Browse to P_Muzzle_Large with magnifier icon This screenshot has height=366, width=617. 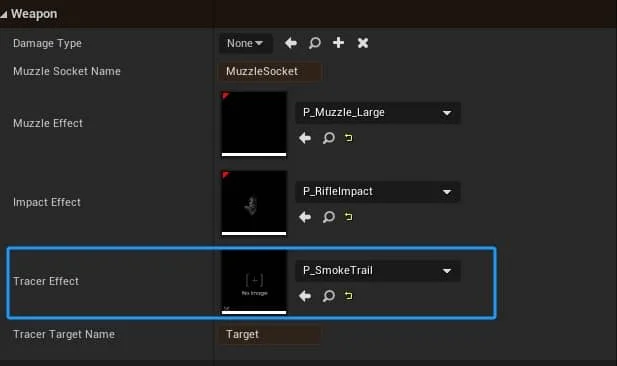click(329, 138)
